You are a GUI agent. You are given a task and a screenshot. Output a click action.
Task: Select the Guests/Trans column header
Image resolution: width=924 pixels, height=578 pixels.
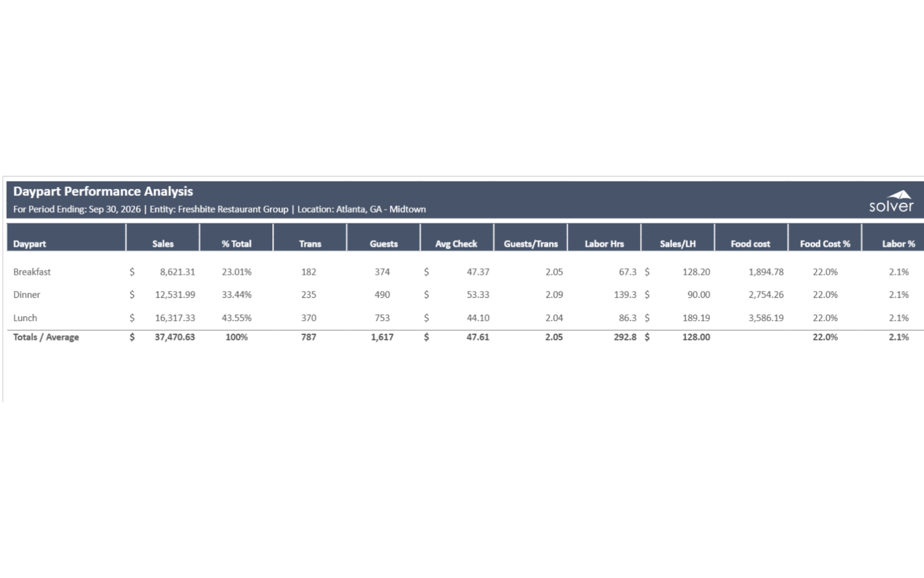[530, 244]
